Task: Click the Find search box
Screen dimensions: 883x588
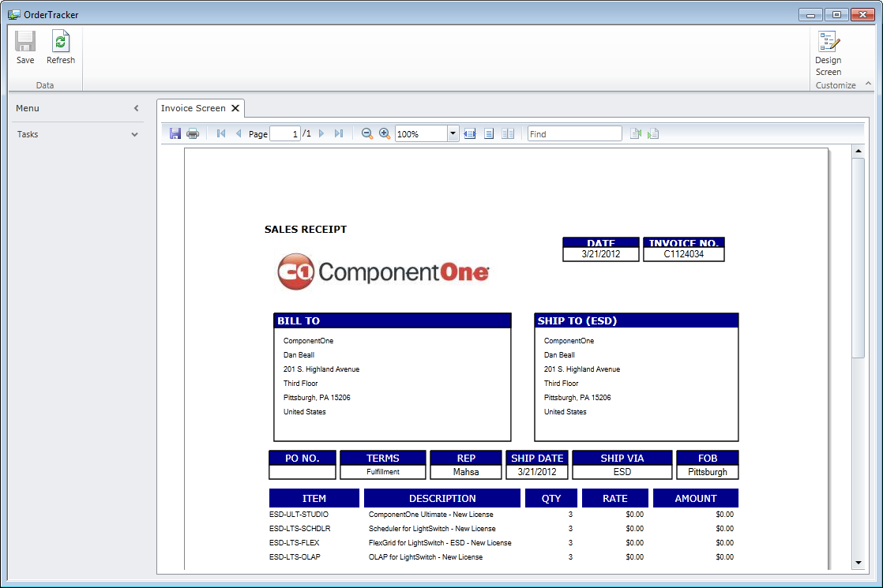Action: 574,134
